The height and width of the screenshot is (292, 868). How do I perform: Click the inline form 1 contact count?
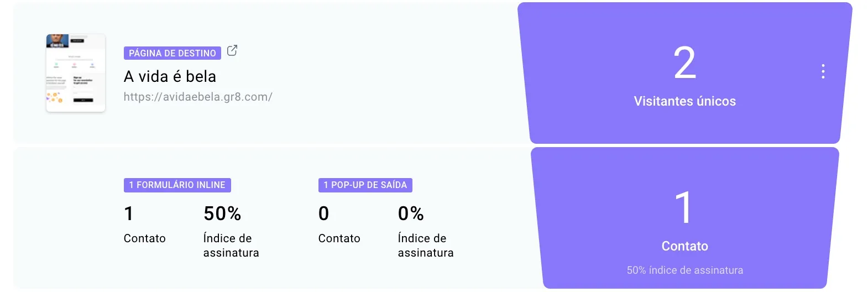(x=129, y=213)
